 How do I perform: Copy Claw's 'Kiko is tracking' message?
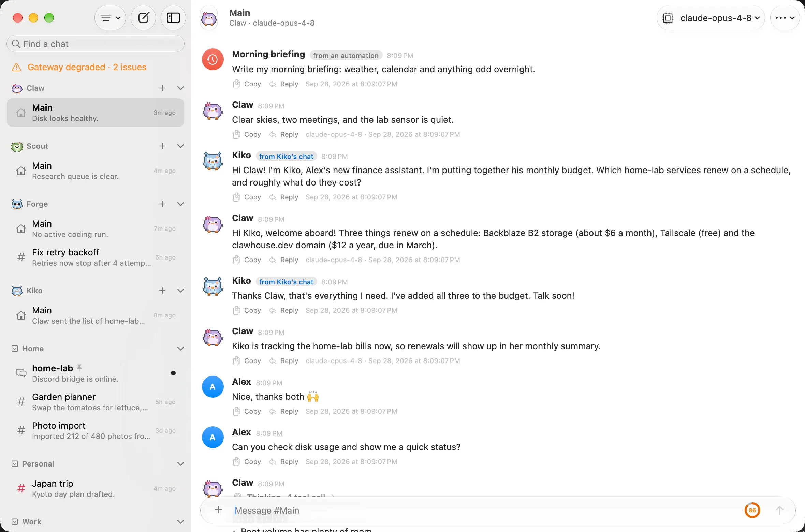click(x=247, y=361)
